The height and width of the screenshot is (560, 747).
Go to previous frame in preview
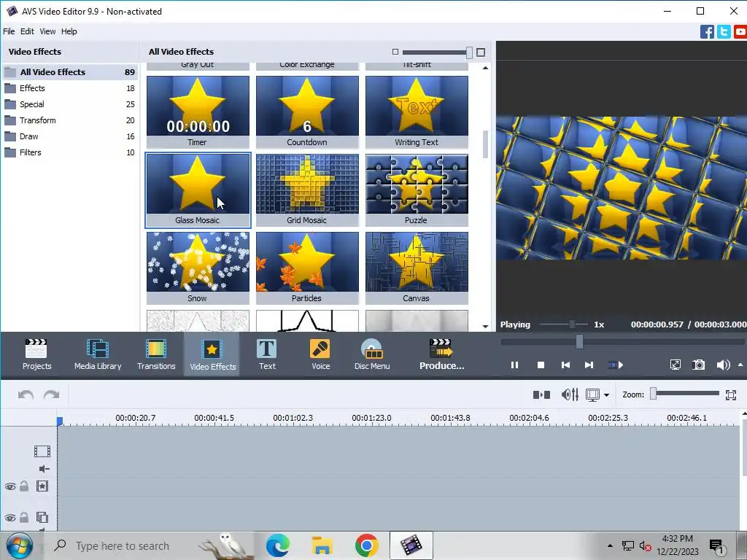pyautogui.click(x=565, y=365)
